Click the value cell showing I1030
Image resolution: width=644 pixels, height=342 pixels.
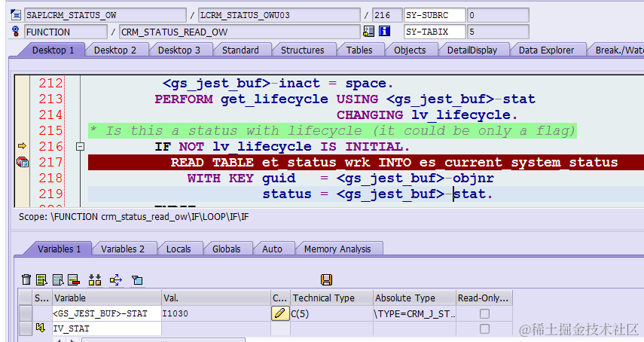(x=216, y=313)
